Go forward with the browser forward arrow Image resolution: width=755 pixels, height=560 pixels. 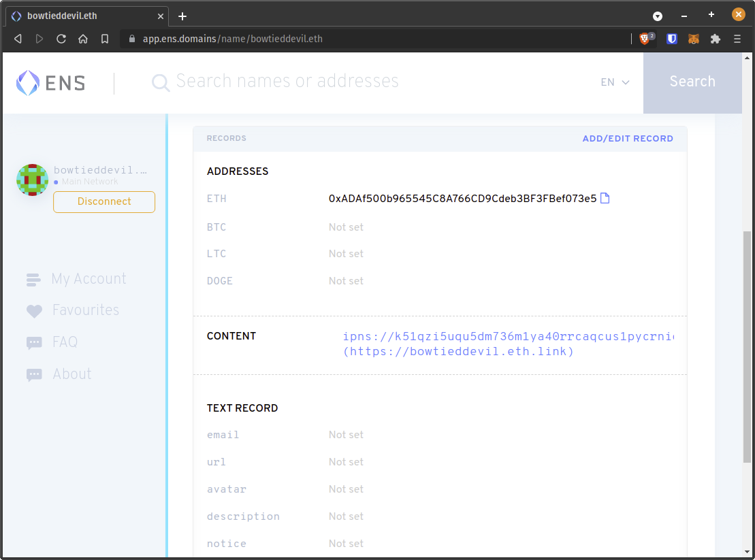(x=39, y=39)
